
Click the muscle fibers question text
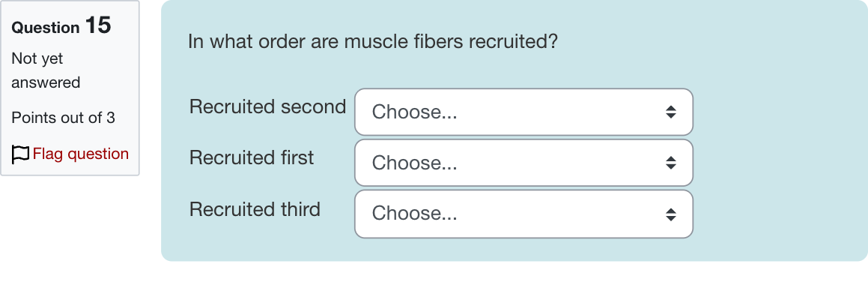tap(372, 41)
